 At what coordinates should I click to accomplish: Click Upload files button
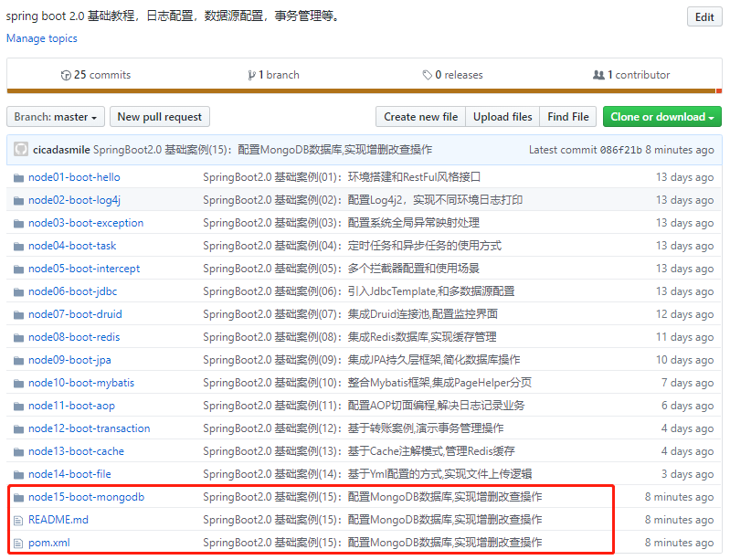click(503, 116)
